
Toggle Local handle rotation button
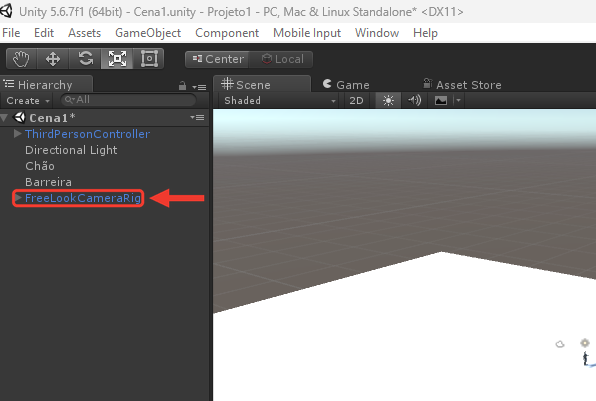coord(281,59)
